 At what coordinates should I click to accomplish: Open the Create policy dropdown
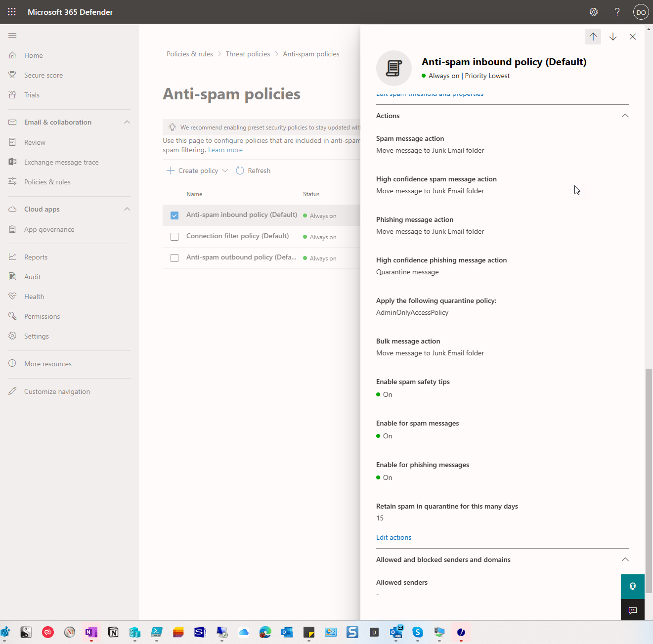click(225, 170)
